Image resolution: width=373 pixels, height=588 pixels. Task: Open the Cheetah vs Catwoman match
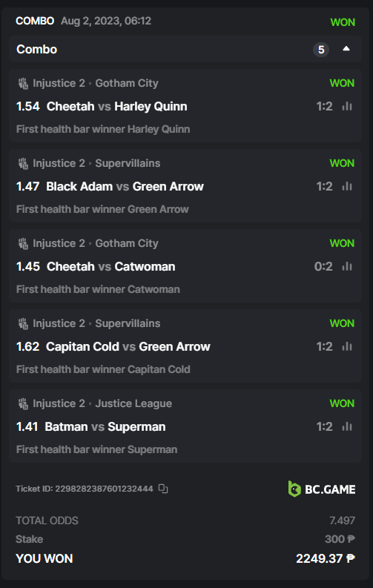(111, 267)
